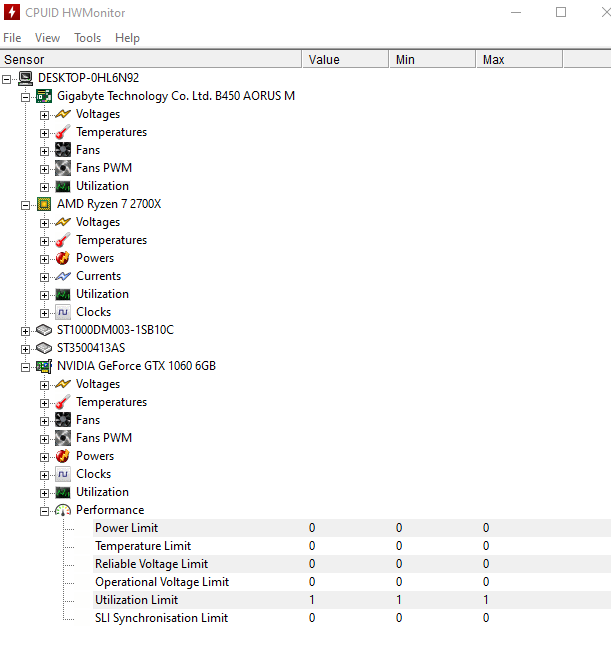This screenshot has height=658, width=611.
Task: Click Power Limit Max value 0
Action: [486, 528]
